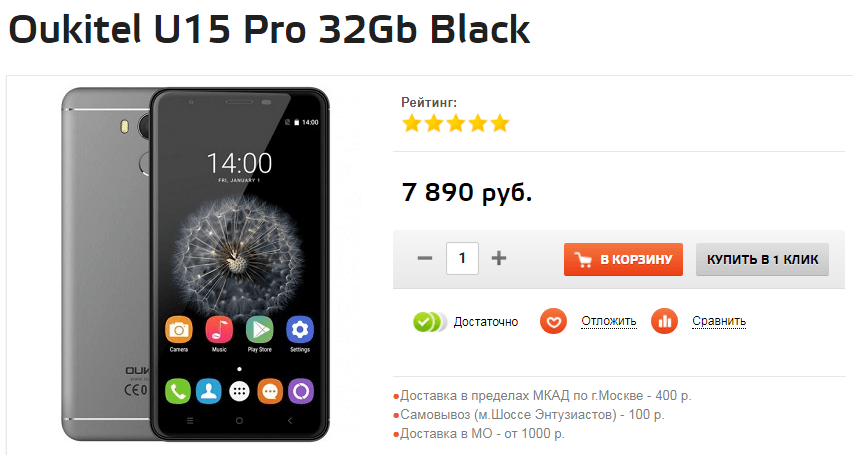Click the Camera app icon on the phone image
The width and height of the screenshot is (853, 455).
tap(178, 329)
